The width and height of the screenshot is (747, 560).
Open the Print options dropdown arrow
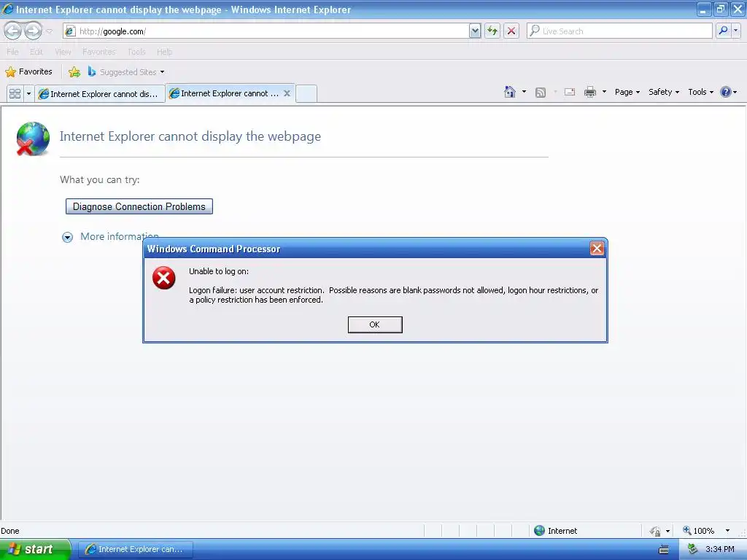tap(604, 92)
